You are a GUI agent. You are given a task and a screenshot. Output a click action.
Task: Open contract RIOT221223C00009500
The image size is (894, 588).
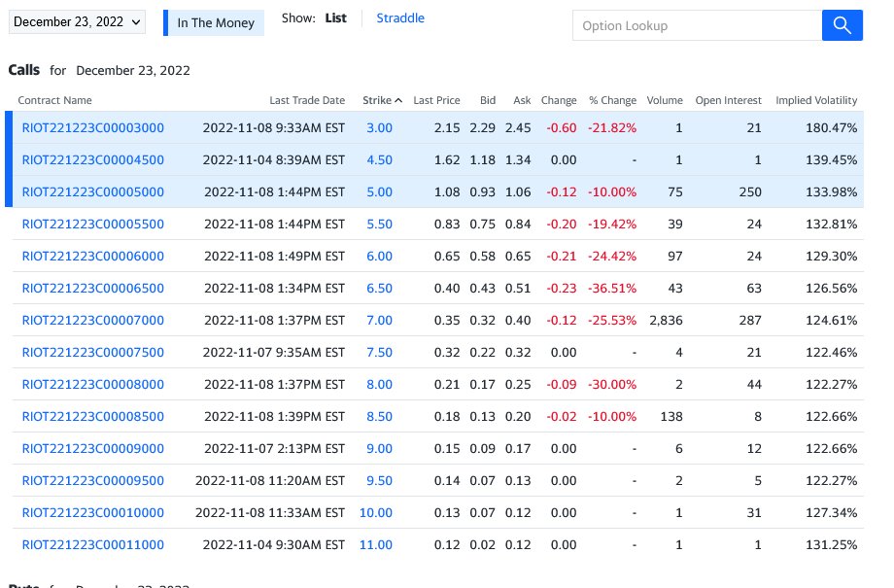coord(93,481)
